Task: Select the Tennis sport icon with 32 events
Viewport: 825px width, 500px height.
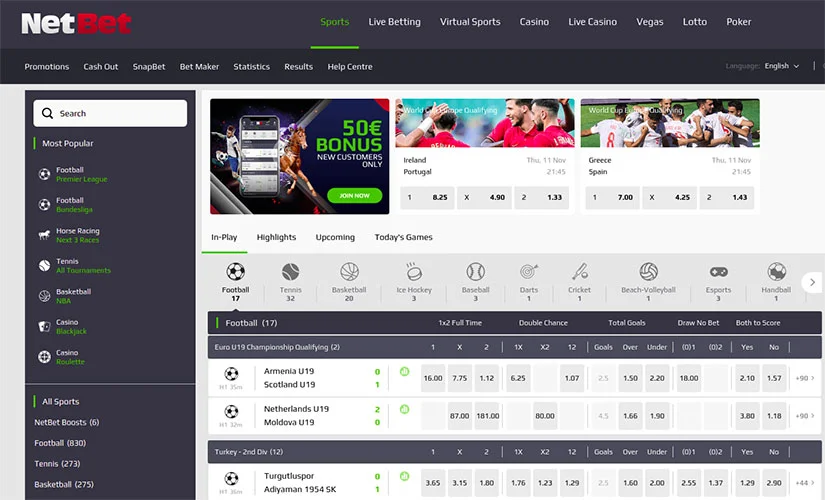Action: tap(290, 272)
